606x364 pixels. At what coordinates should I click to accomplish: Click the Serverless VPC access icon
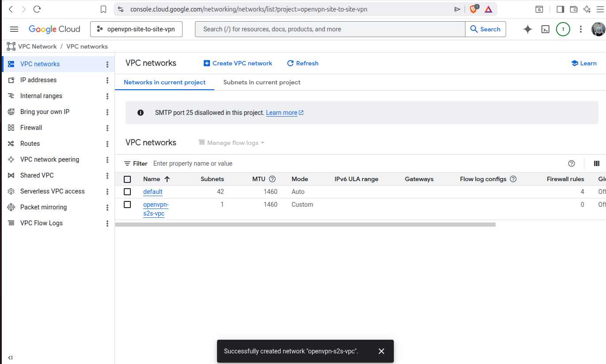pos(11,191)
